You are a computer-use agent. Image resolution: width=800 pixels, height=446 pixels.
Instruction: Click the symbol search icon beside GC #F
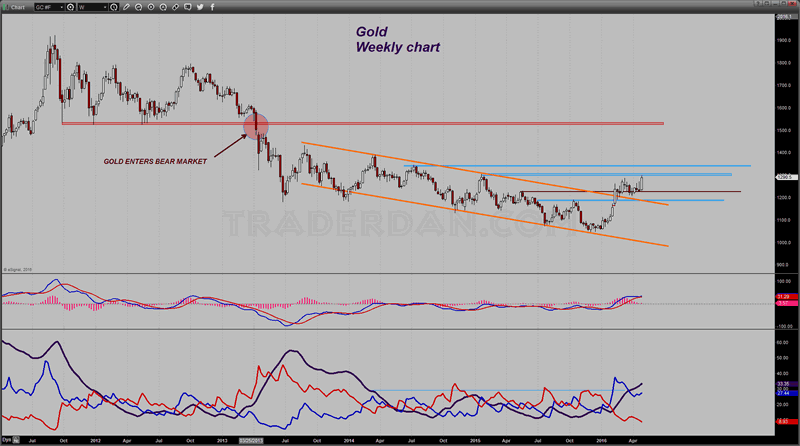click(70, 7)
